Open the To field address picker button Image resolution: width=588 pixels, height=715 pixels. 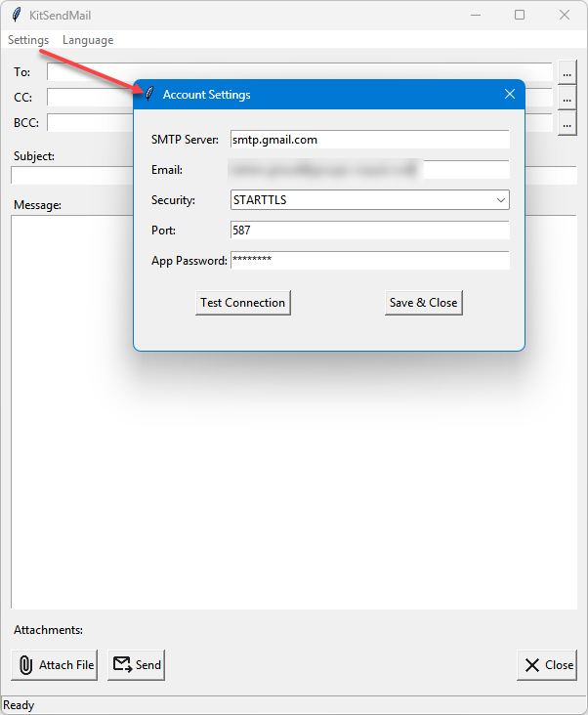567,72
